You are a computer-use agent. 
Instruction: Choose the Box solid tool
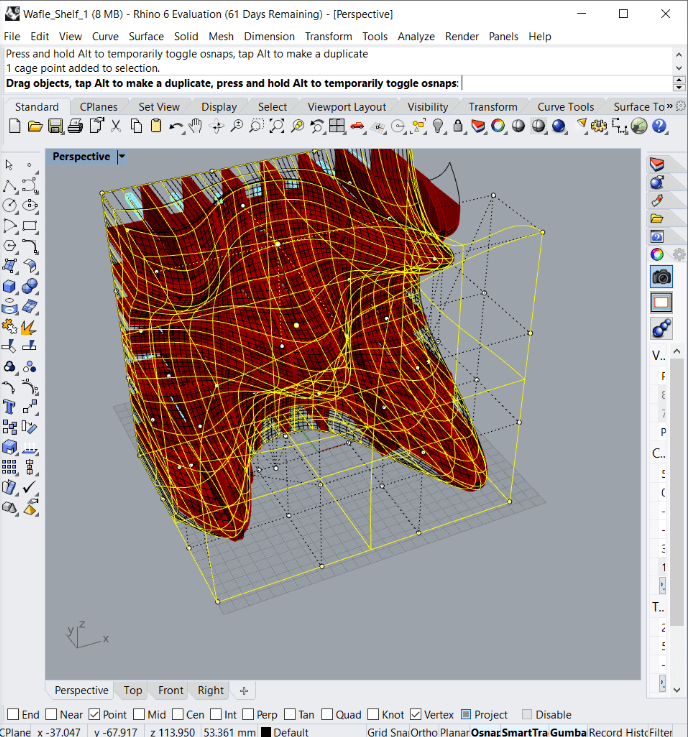point(9,287)
